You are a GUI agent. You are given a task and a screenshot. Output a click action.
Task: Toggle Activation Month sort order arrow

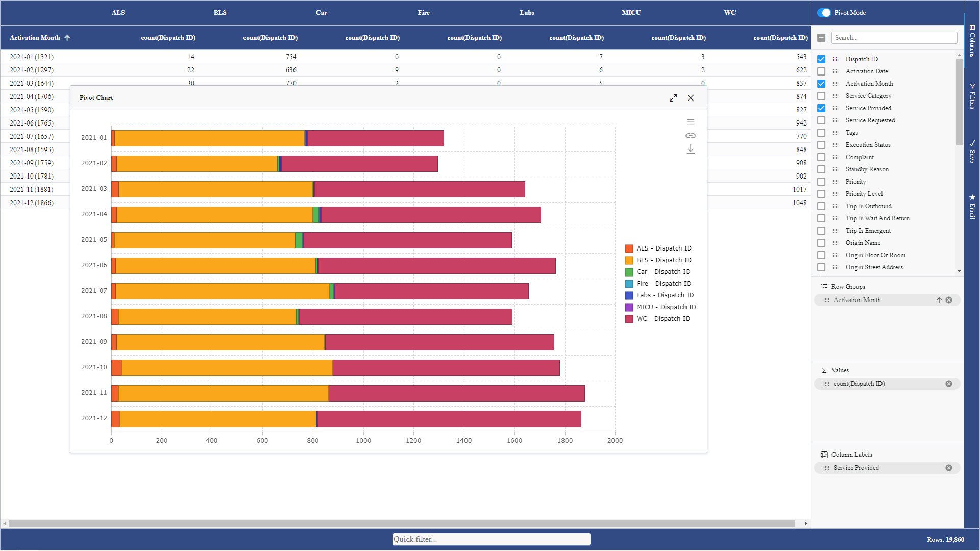[939, 300]
